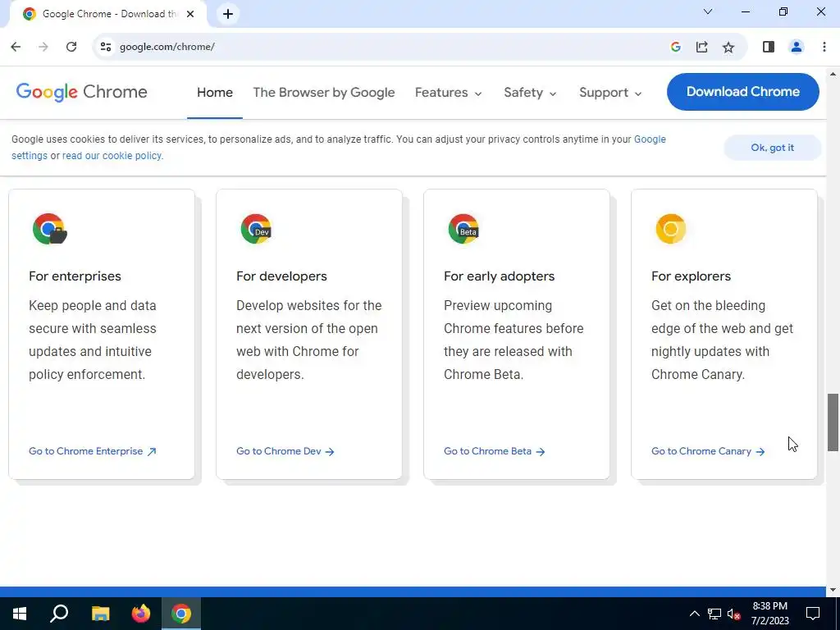Select the Home navigation tab

pyautogui.click(x=215, y=93)
